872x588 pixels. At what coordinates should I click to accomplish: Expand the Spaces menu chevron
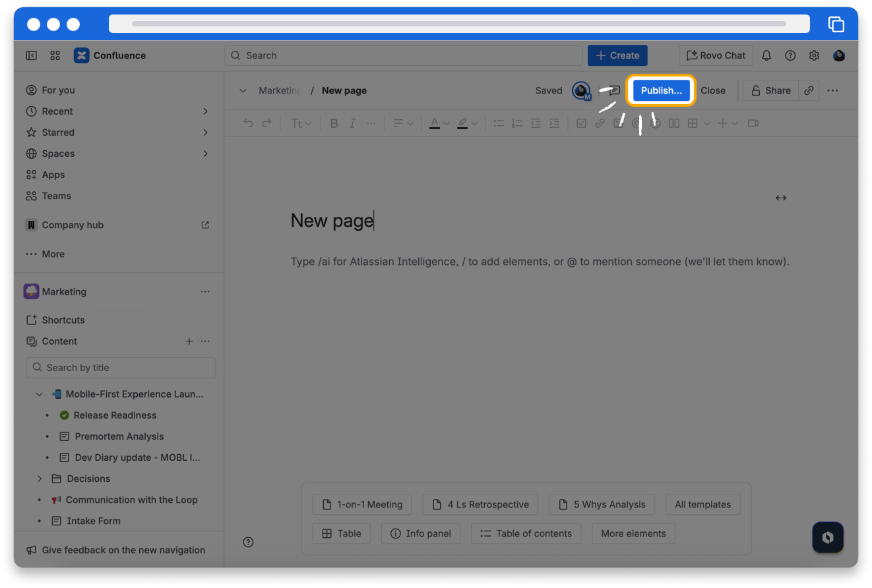pyautogui.click(x=205, y=154)
